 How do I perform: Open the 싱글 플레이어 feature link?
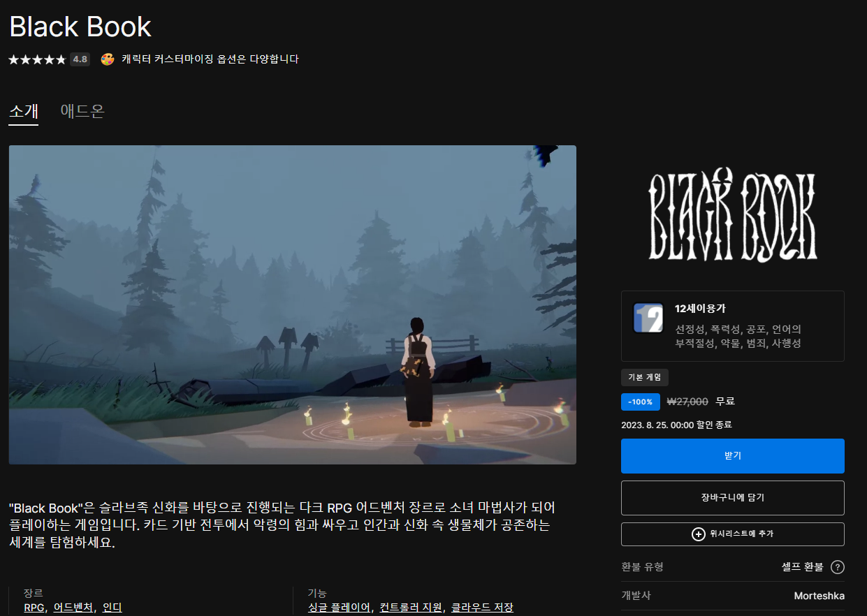(x=340, y=608)
